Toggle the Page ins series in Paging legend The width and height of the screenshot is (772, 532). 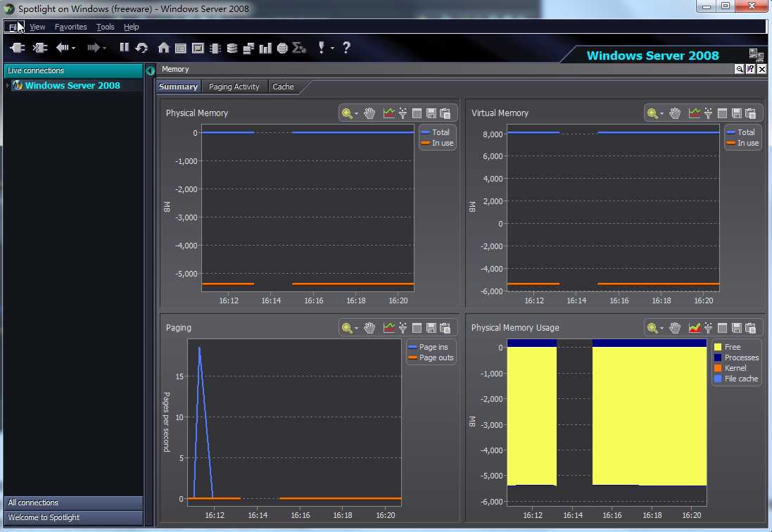pyautogui.click(x=429, y=347)
